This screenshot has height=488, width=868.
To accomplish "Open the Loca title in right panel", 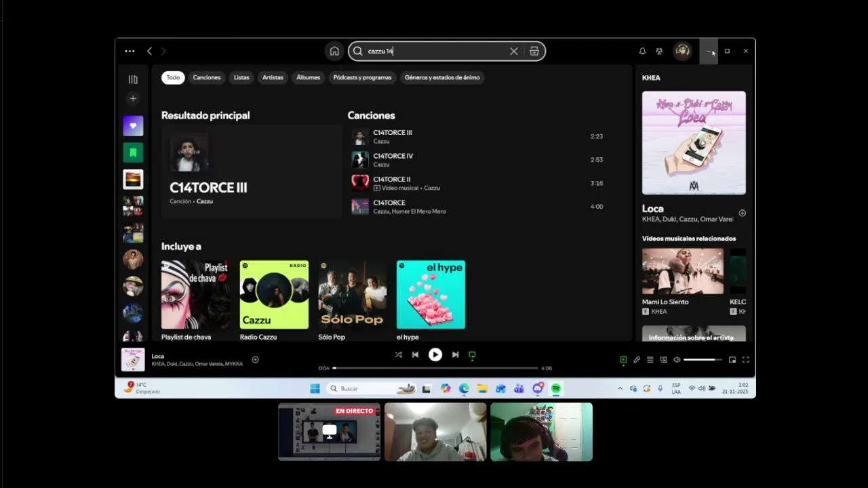I will pos(653,209).
